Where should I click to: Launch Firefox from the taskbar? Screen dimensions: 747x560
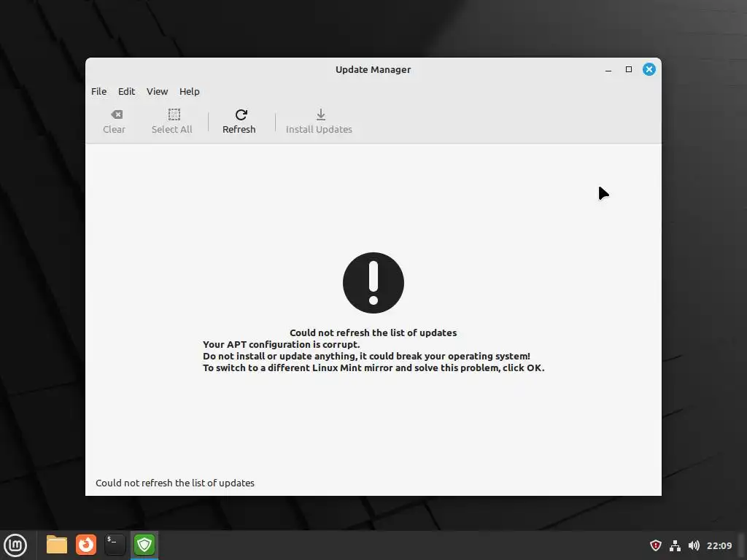click(86, 545)
